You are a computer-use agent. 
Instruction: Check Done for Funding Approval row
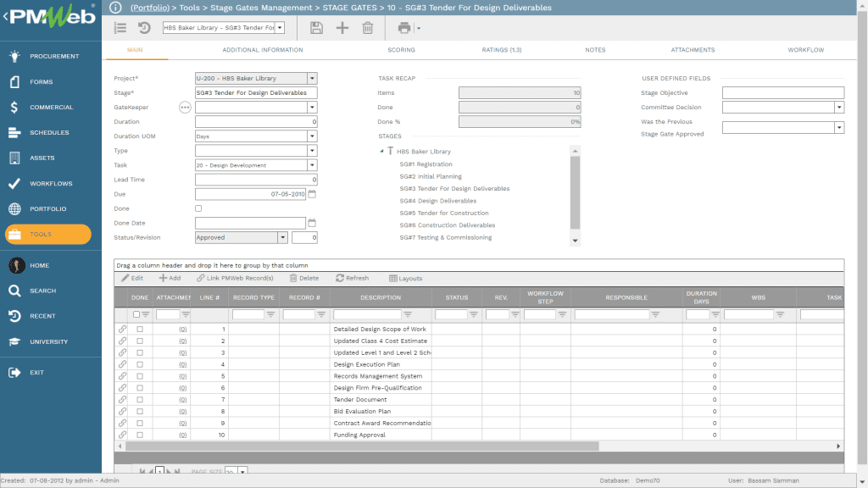[x=140, y=435]
